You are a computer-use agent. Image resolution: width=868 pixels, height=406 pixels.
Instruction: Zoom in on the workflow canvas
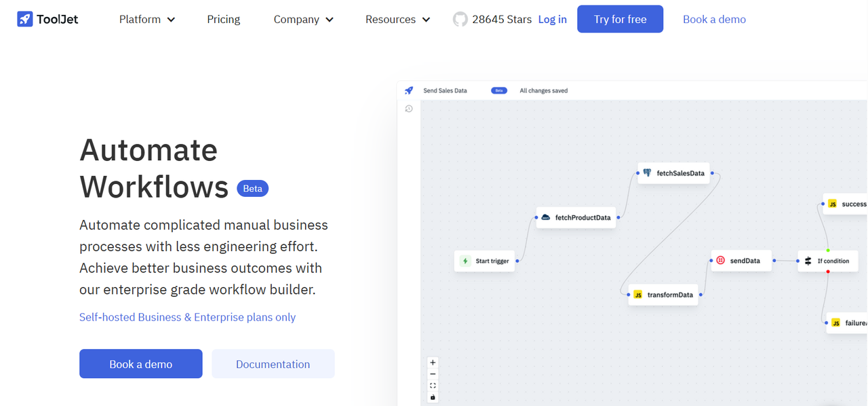pyautogui.click(x=433, y=362)
